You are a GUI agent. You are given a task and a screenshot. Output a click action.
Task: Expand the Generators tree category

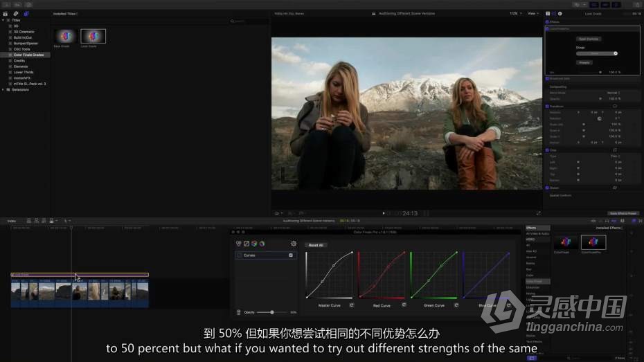(3, 89)
